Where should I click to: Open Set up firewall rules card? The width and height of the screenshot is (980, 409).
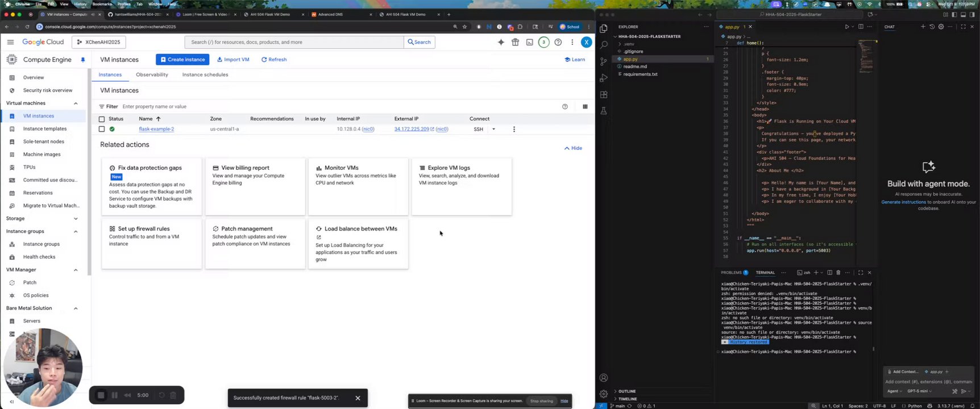151,244
